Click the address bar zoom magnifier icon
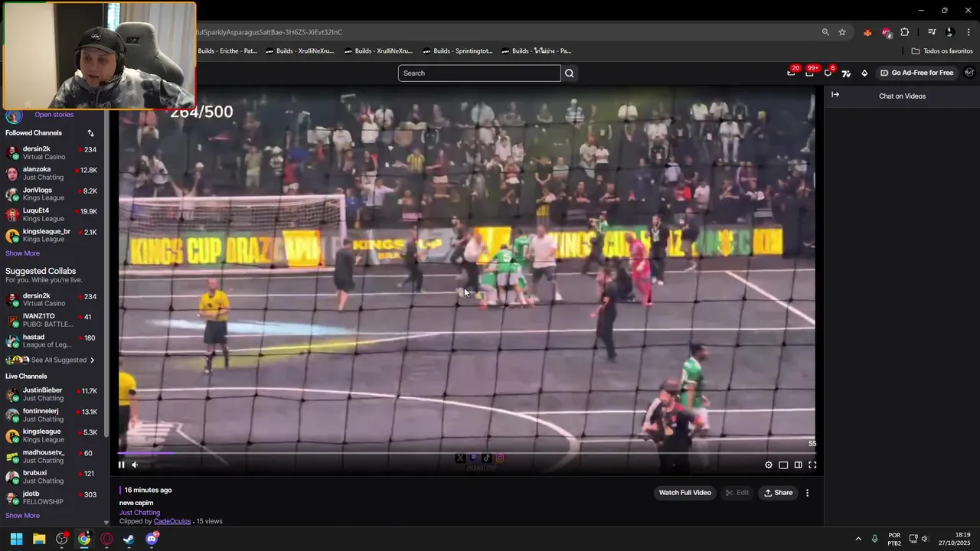This screenshot has width=980, height=551. pos(825,32)
